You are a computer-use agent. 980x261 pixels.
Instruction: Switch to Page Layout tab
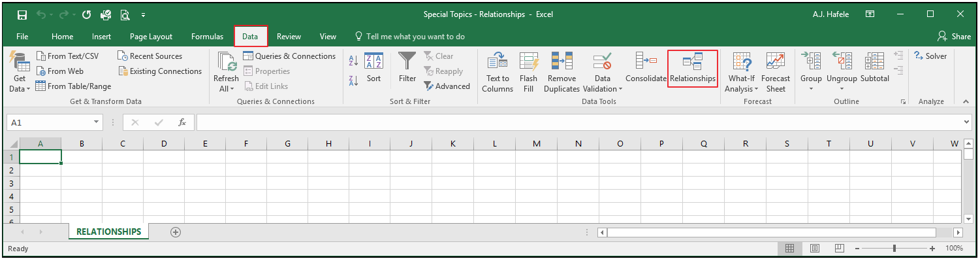coord(151,37)
